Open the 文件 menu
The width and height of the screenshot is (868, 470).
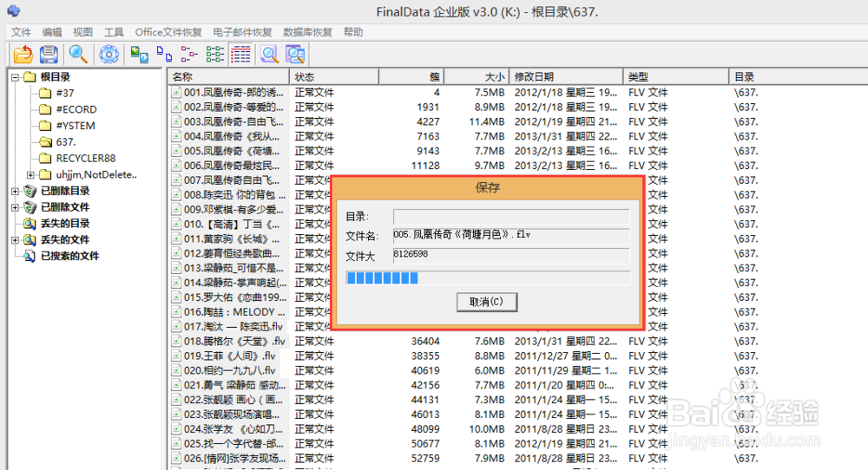pos(21,32)
